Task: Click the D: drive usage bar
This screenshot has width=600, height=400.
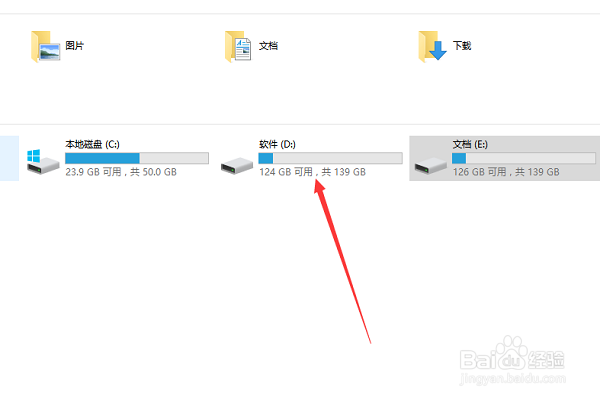Action: (331, 158)
